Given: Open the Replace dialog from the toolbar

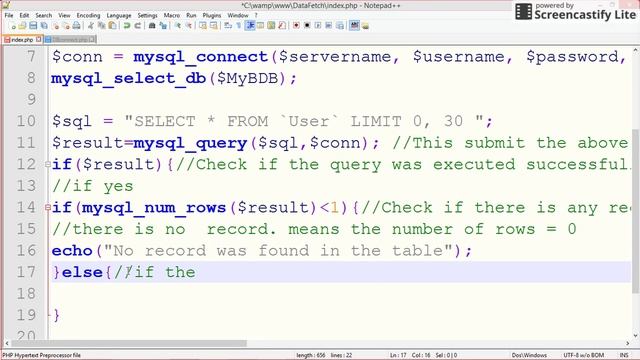Looking at the screenshot, I should click(163, 26).
